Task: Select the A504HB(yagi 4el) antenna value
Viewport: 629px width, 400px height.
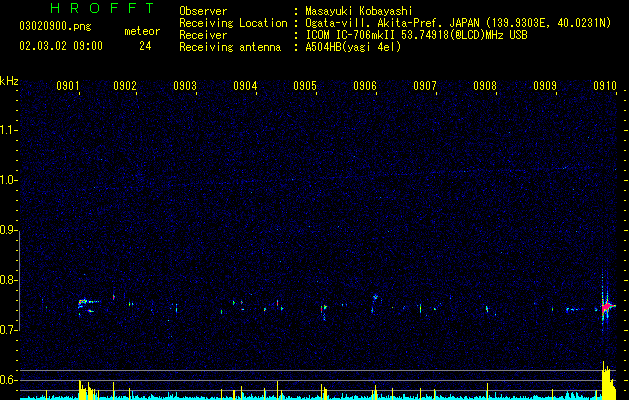Action: [353, 47]
